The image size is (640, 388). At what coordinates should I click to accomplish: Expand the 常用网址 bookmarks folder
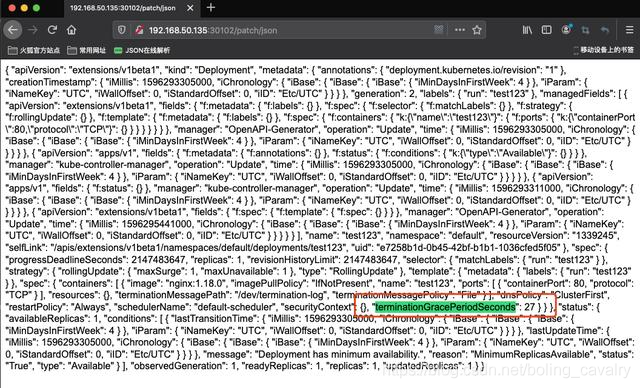pyautogui.click(x=87, y=50)
